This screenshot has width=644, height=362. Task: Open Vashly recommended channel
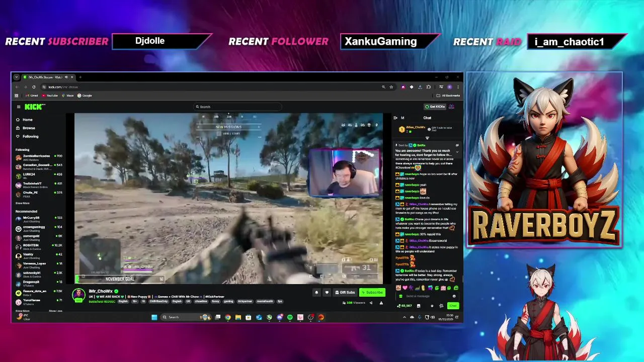coord(39,255)
